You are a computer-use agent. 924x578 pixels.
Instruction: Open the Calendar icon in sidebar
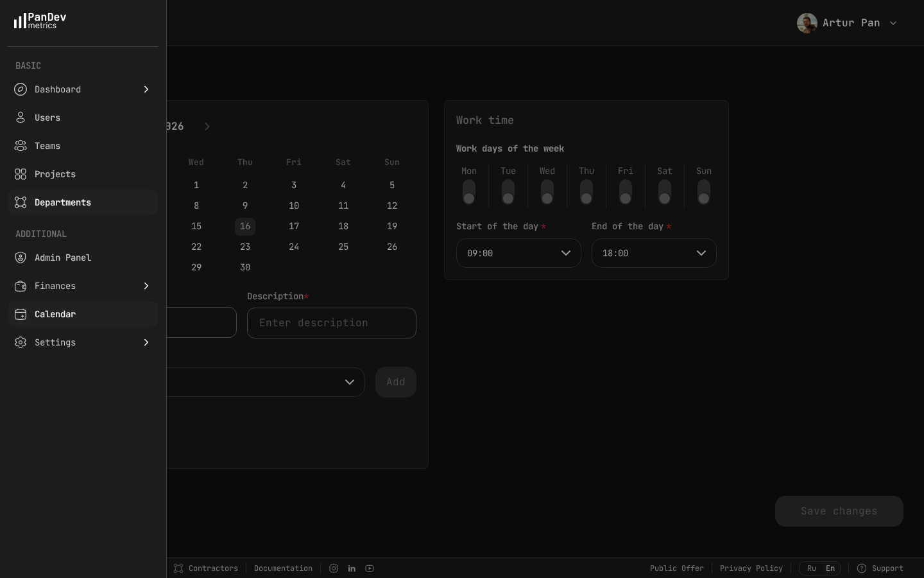(x=21, y=314)
